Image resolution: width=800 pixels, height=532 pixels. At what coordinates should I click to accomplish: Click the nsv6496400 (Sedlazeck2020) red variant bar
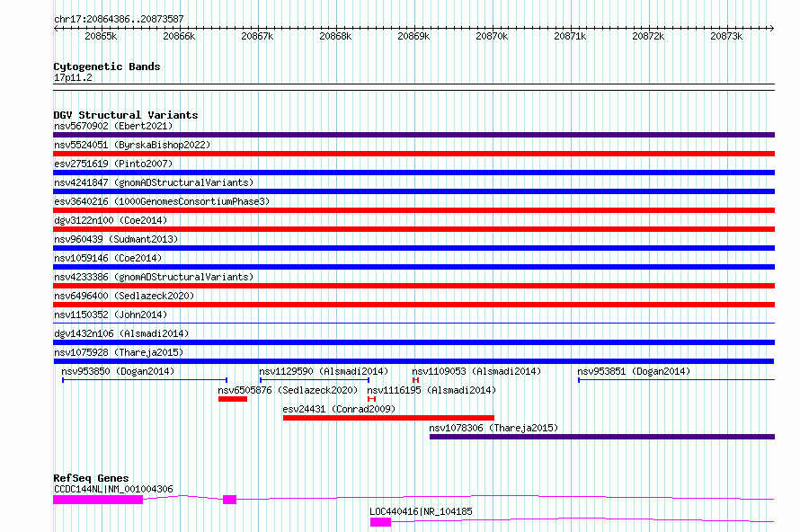coord(413,305)
